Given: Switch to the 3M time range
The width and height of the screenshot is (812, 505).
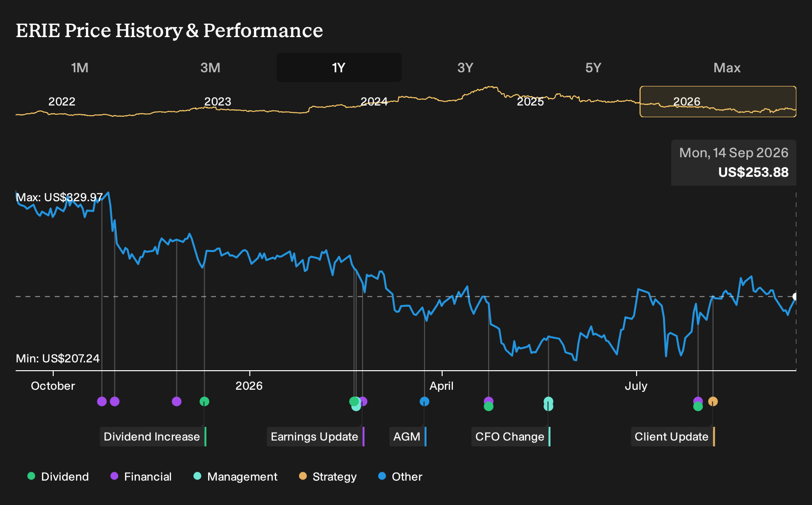Looking at the screenshot, I should 210,68.
